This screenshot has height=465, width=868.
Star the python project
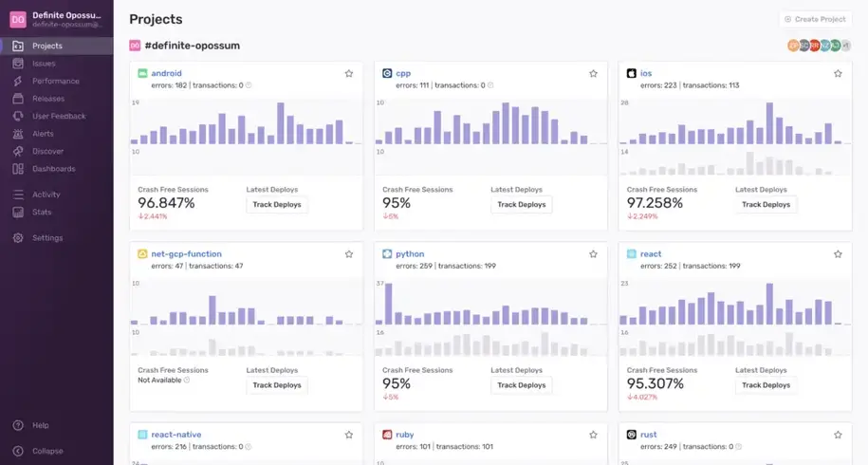point(594,254)
